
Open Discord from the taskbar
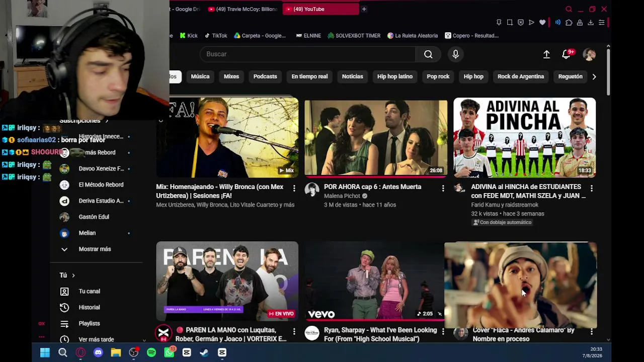tap(98, 352)
